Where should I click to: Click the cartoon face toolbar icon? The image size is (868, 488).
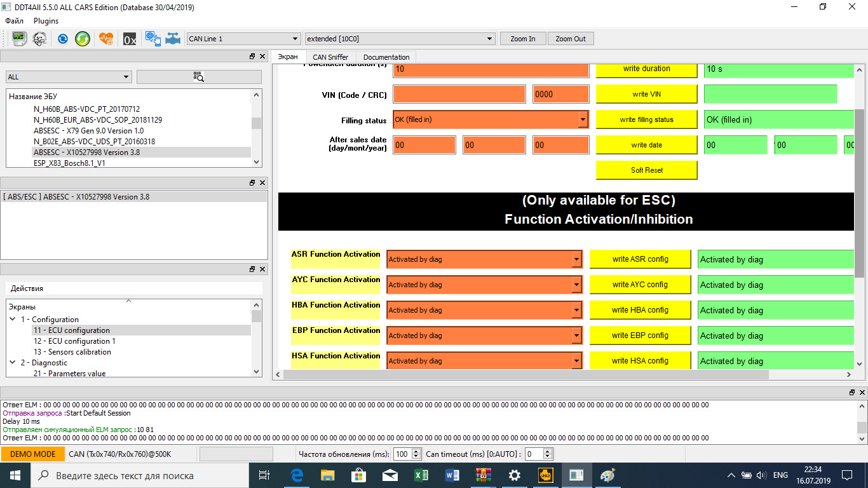[39, 39]
